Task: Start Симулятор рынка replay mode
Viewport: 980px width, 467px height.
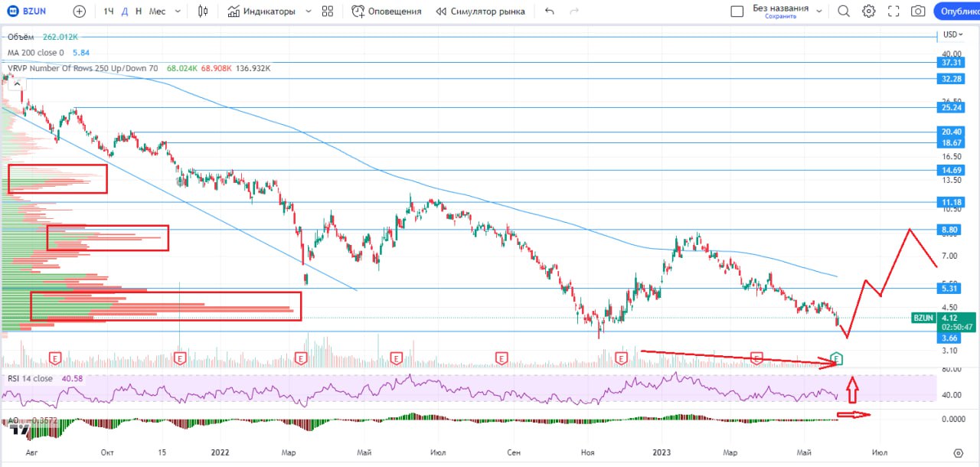Action: coord(480,11)
